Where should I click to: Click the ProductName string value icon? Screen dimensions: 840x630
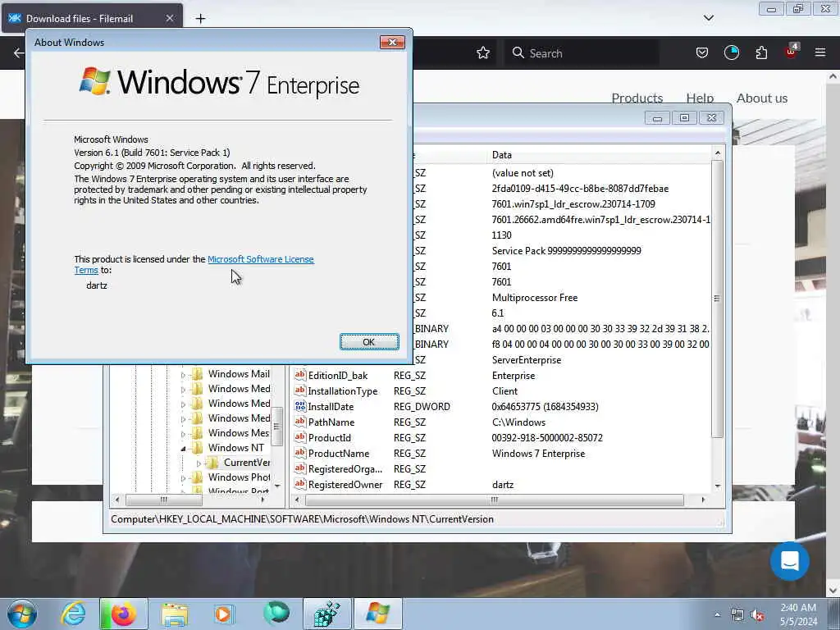pyautogui.click(x=300, y=453)
